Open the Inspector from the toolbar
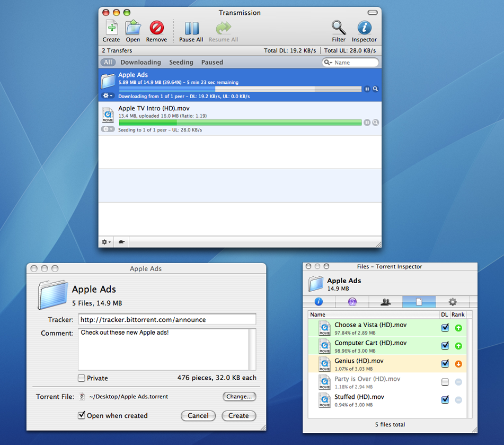 coord(364,28)
